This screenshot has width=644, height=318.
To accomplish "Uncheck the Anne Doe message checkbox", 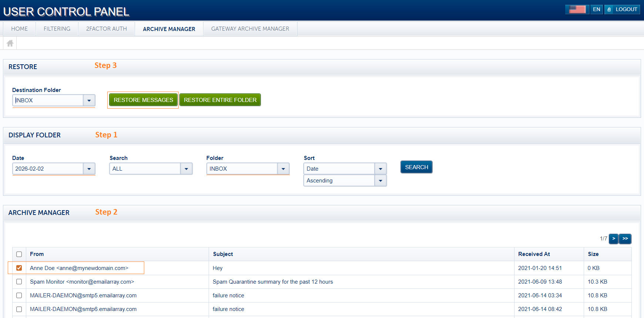I will click(19, 268).
